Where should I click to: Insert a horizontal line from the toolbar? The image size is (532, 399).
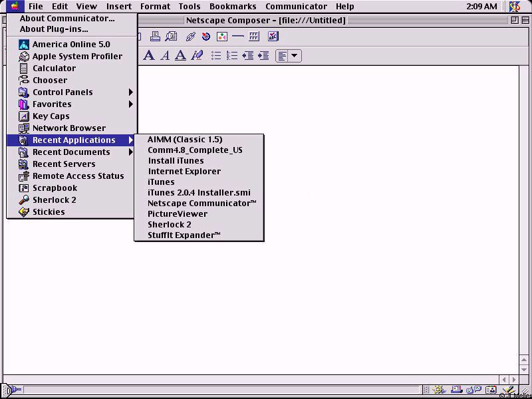click(238, 37)
